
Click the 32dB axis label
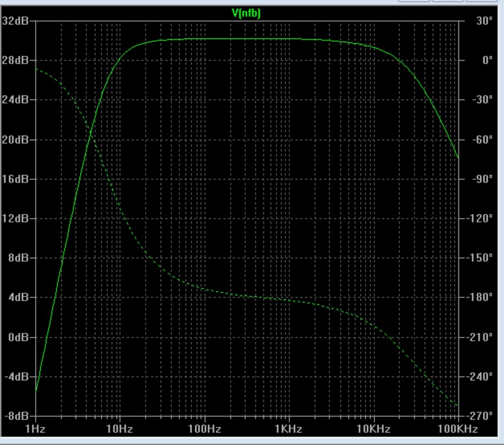coord(16,21)
